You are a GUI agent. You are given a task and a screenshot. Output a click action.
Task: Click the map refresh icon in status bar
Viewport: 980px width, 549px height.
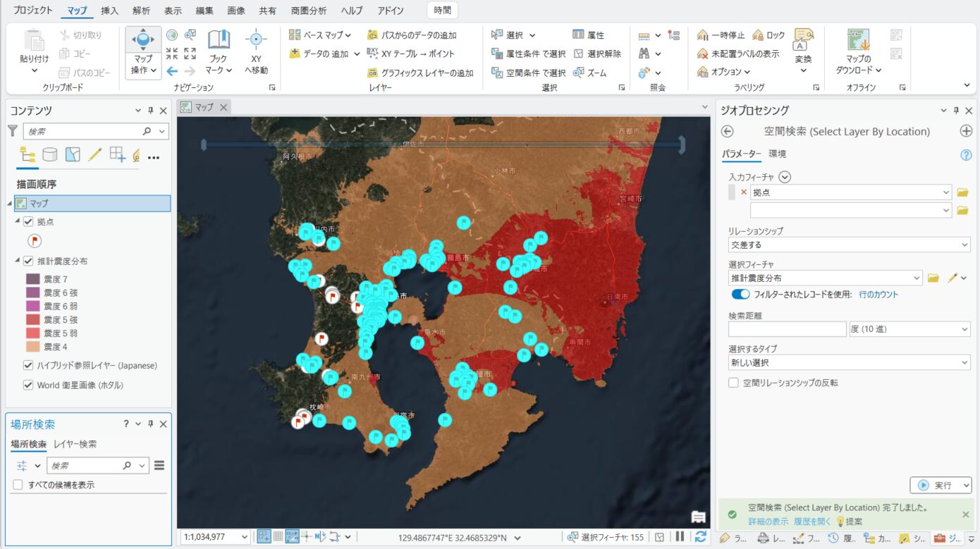(x=700, y=537)
